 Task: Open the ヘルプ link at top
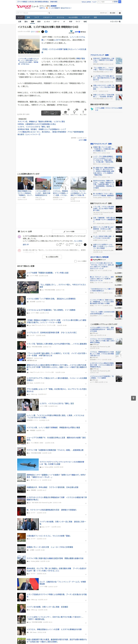(94, 2)
